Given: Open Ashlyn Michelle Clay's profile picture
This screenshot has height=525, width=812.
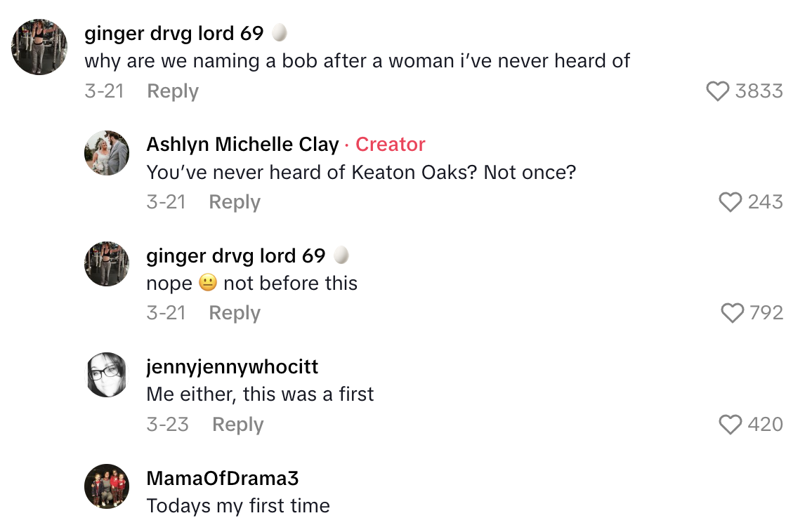Looking at the screenshot, I should click(107, 153).
